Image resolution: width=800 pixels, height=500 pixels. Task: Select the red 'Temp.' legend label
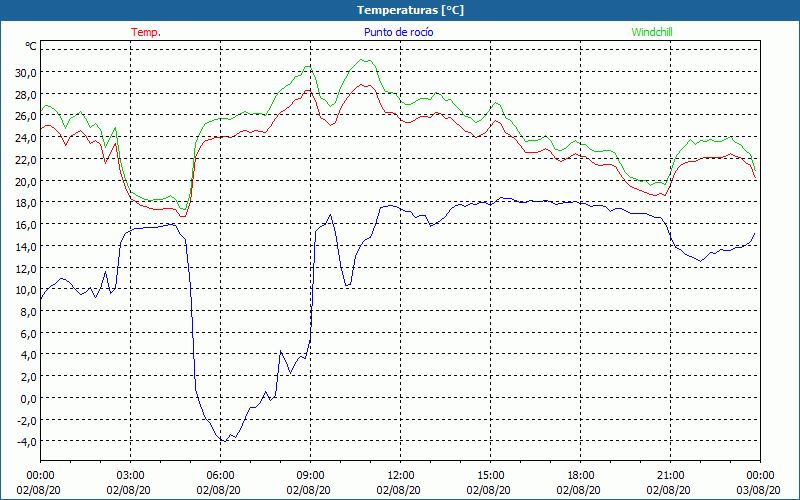point(146,32)
